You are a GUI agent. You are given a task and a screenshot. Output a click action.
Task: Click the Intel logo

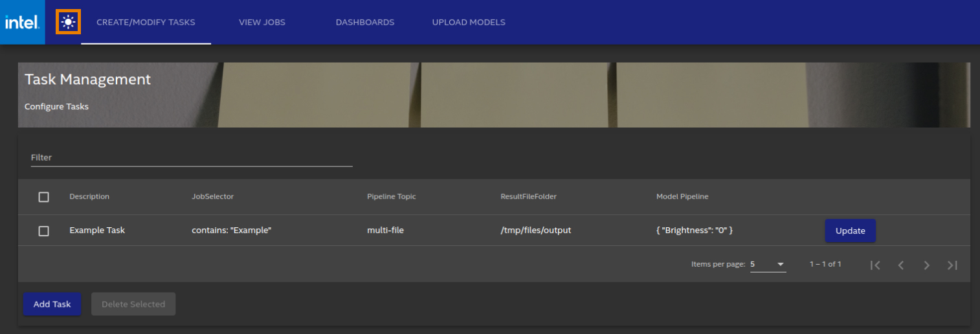point(22,23)
